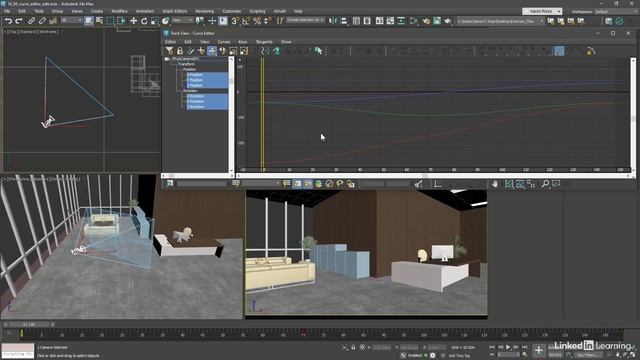Click Go to End playback button
Screen dimensions: 640x360
click(x=524, y=347)
